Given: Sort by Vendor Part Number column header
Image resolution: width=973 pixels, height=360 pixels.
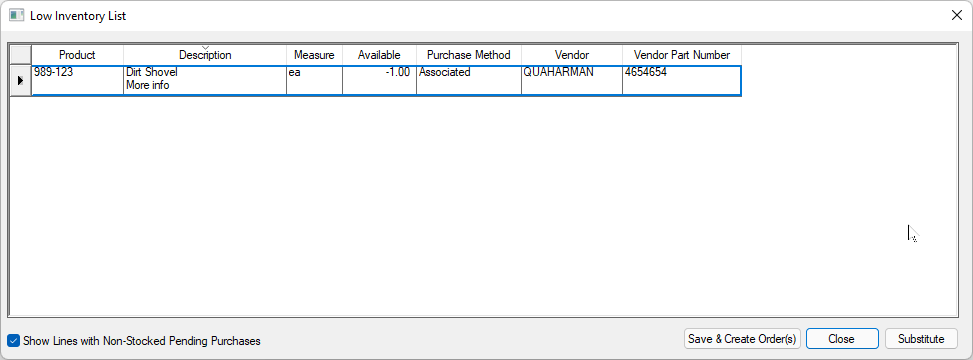Looking at the screenshot, I should point(682,55).
